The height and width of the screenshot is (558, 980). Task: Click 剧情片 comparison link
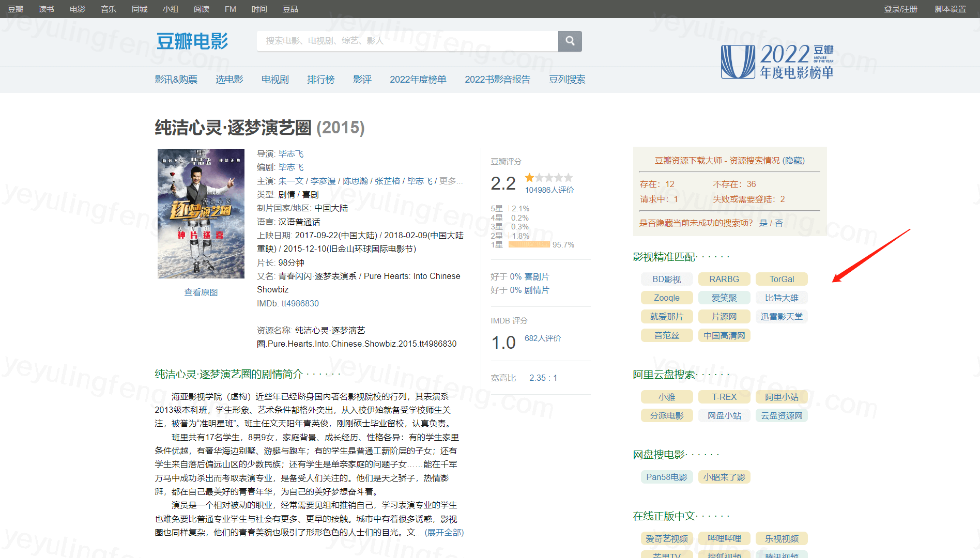(537, 290)
